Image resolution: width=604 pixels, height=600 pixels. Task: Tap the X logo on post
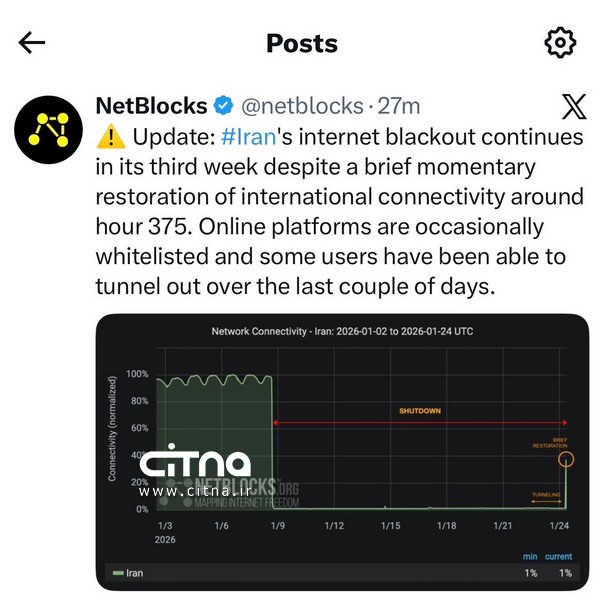(574, 107)
